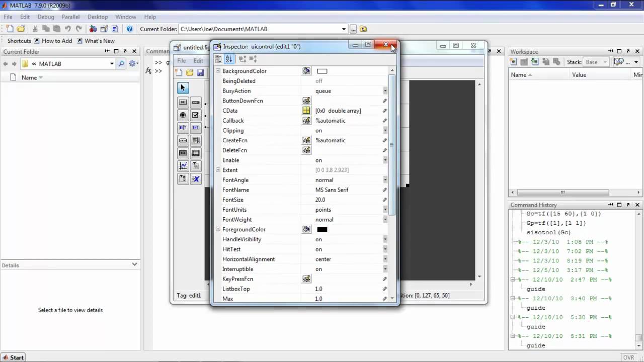The image size is (644, 362).
Task: Open the Help menu
Action: (x=150, y=17)
